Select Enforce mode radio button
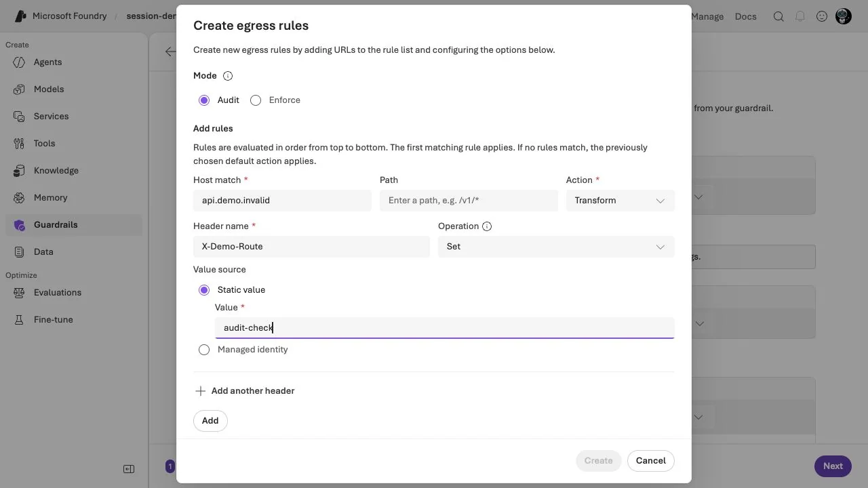This screenshot has width=868, height=488. [x=256, y=100]
